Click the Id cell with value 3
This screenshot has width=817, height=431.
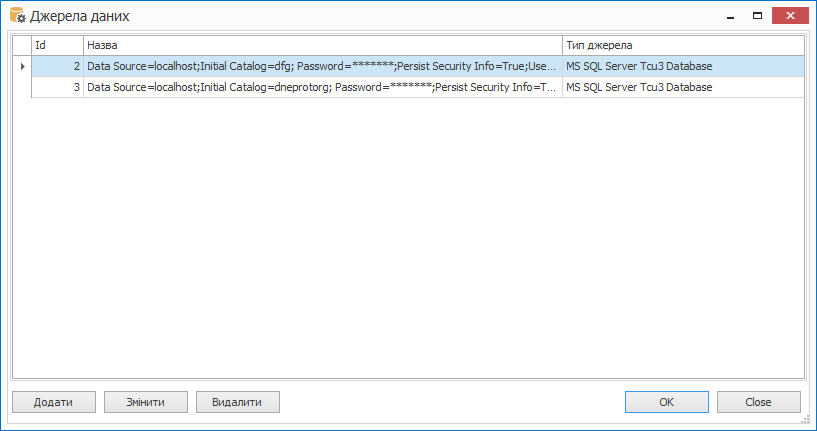(57, 87)
